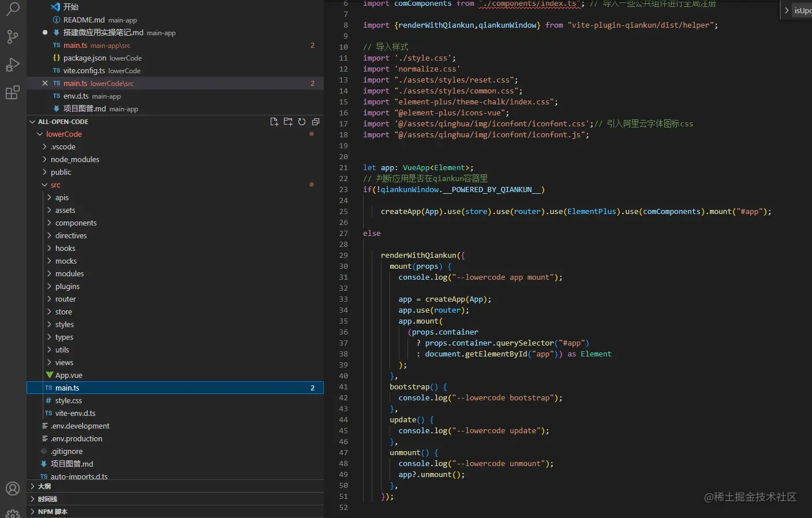Open the Search view in the activity bar
This screenshot has width=812, height=518.
click(13, 9)
